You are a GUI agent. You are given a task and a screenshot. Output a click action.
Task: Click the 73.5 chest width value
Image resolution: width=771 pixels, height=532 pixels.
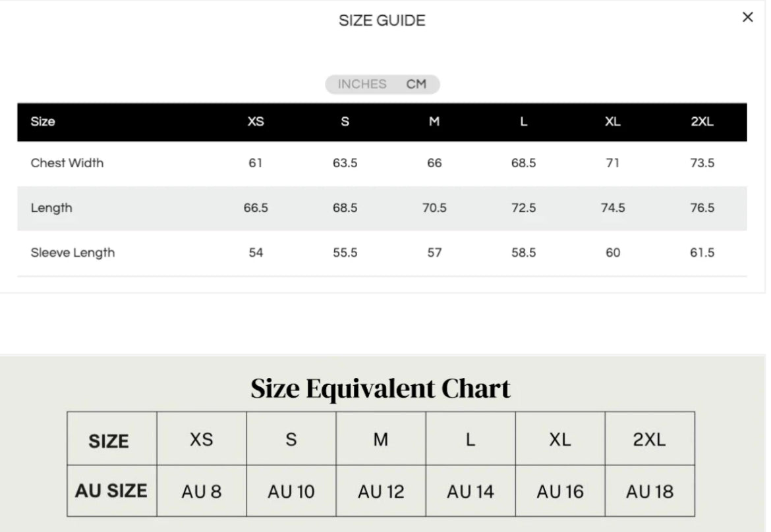click(702, 163)
